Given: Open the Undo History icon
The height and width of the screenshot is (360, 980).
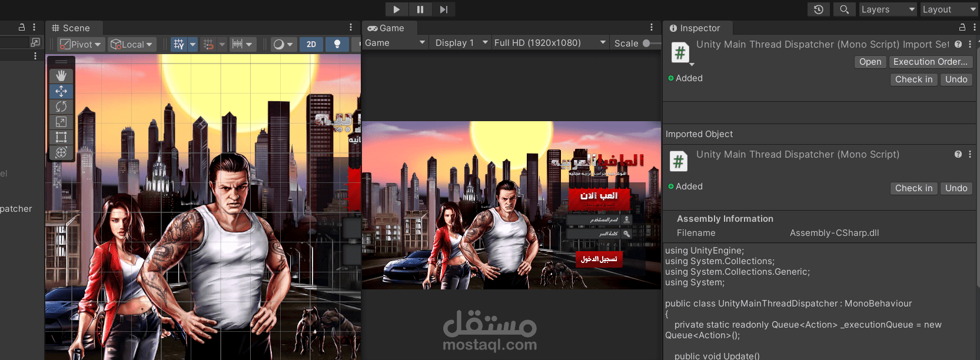Looking at the screenshot, I should click(819, 9).
